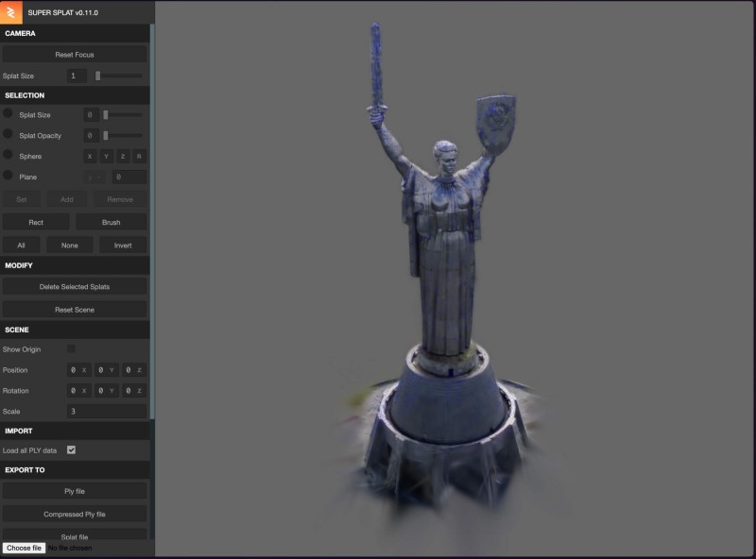
Task: Select All splats
Action: click(21, 246)
